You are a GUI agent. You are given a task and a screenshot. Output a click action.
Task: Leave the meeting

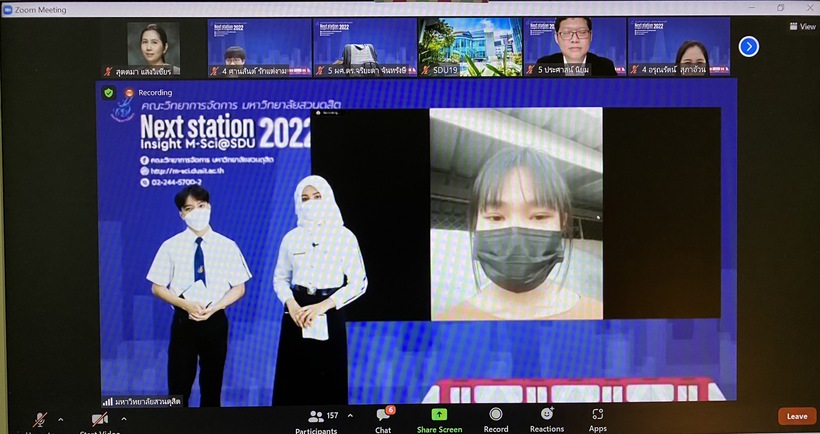(x=797, y=416)
